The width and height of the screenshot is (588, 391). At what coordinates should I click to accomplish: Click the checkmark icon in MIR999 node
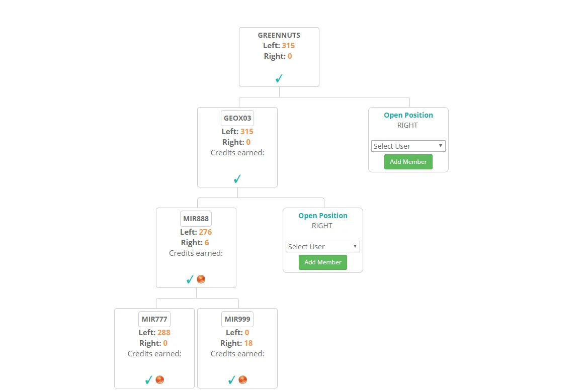[x=232, y=379]
